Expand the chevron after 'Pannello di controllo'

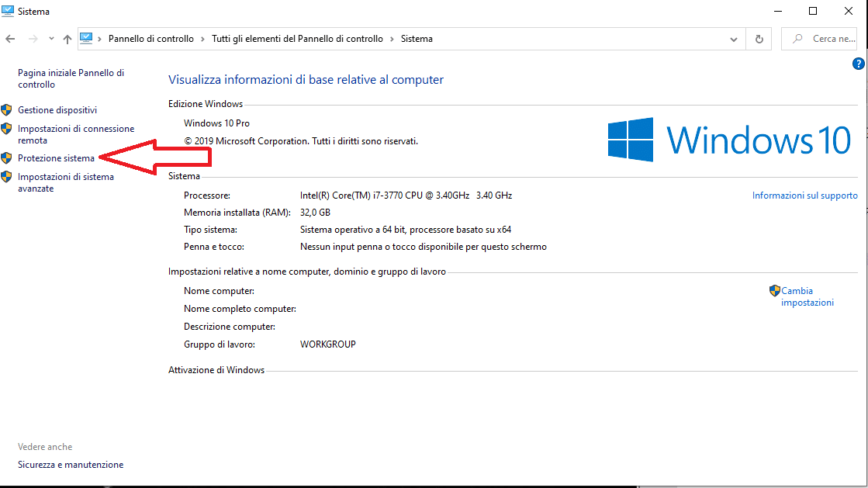click(x=202, y=39)
